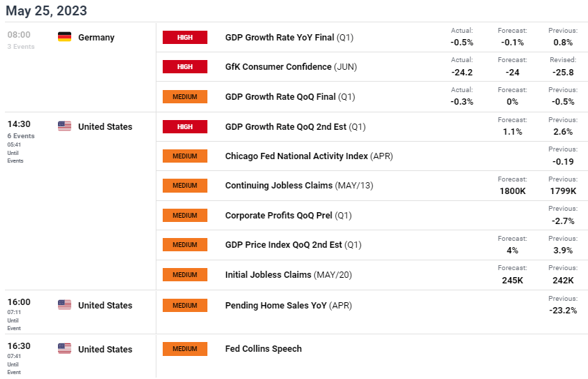Image resolution: width=588 pixels, height=379 pixels.
Task: Open GDP Growth Rate QoQ Final event
Action: coord(290,97)
